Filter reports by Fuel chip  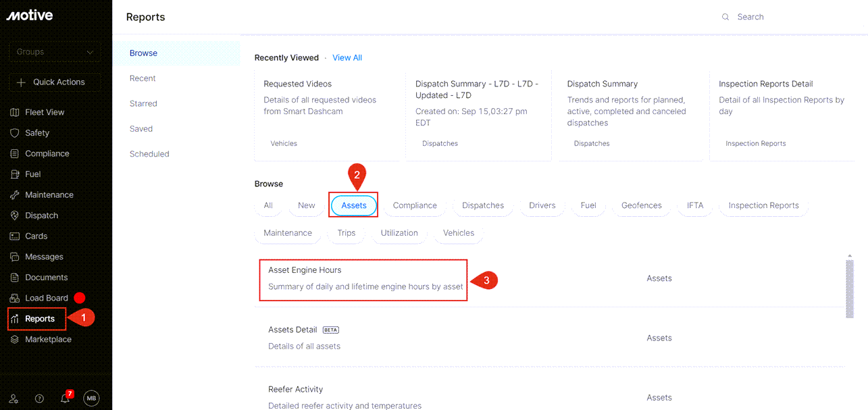[588, 205]
